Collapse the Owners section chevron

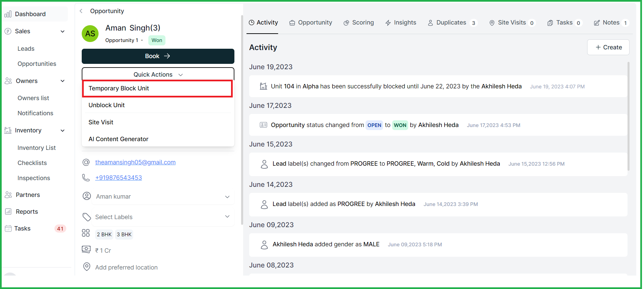pos(63,81)
